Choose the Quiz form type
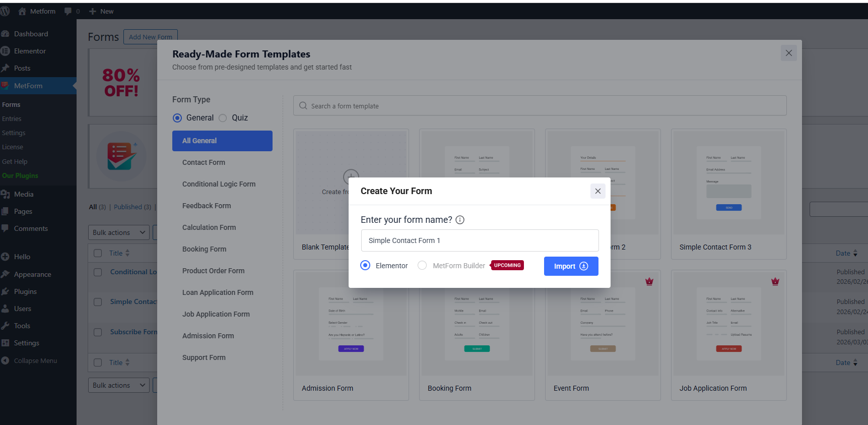The height and width of the screenshot is (425, 868). (223, 118)
